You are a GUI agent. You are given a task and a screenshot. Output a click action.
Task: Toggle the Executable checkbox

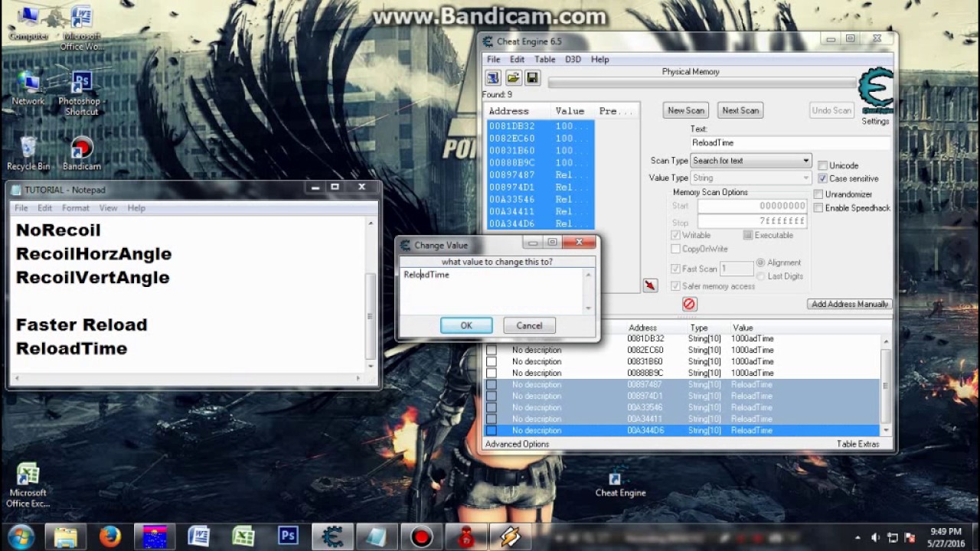(x=748, y=235)
